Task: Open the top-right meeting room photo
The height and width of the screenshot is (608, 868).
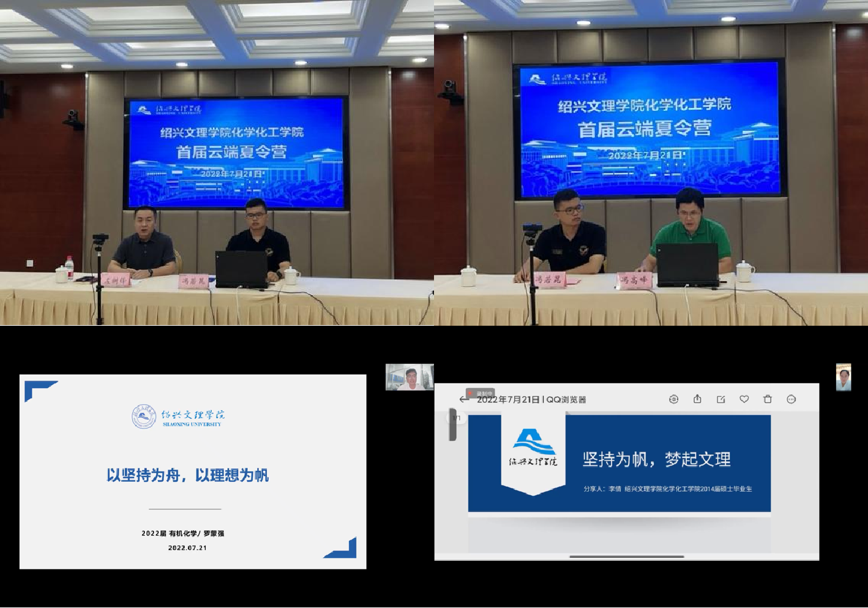Action: [x=651, y=162]
